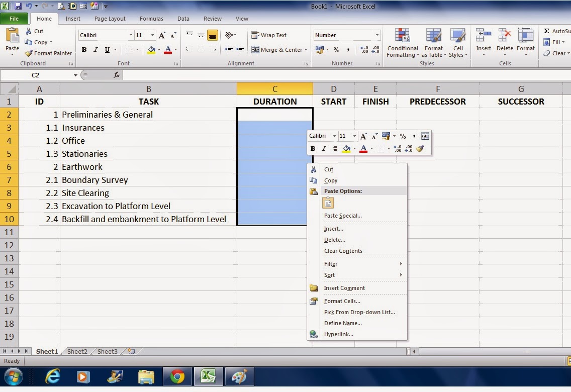Click the insert new worksheet tab icon

(x=132, y=352)
